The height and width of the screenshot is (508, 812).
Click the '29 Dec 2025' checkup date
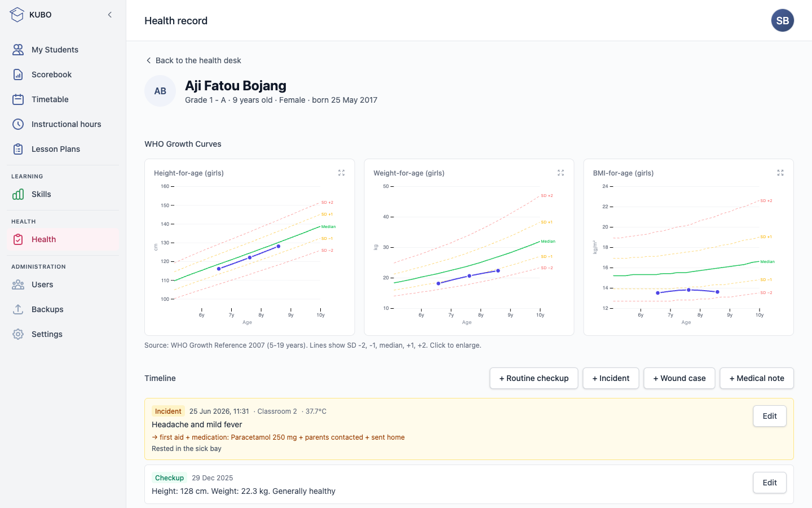[213, 478]
